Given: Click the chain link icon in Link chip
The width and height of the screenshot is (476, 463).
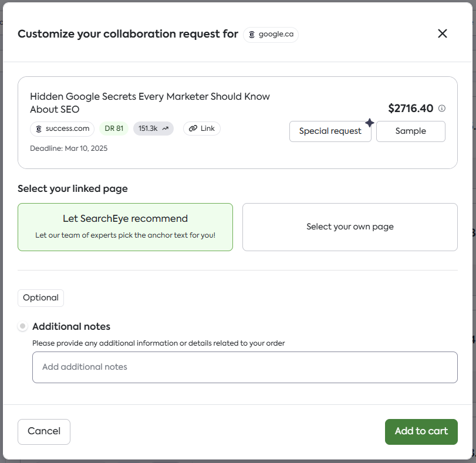Looking at the screenshot, I should pos(193,129).
